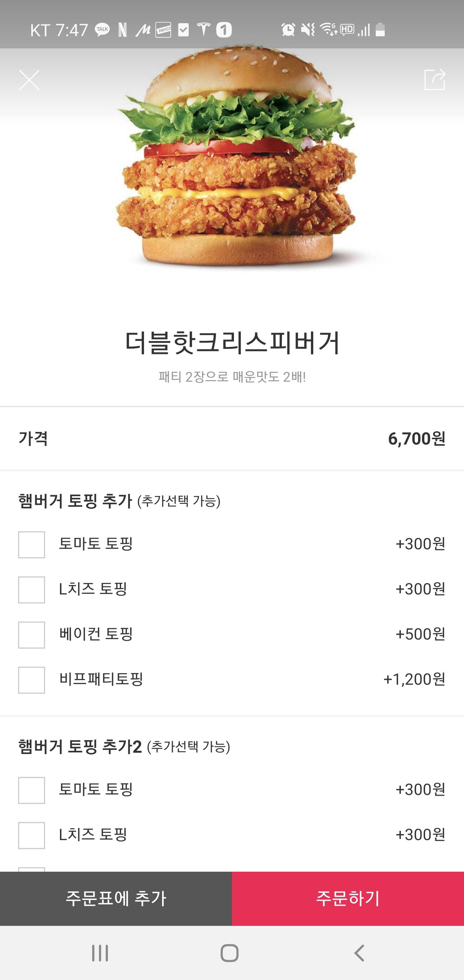Tap the alarm icon in status bar
The image size is (464, 980).
pyautogui.click(x=288, y=29)
